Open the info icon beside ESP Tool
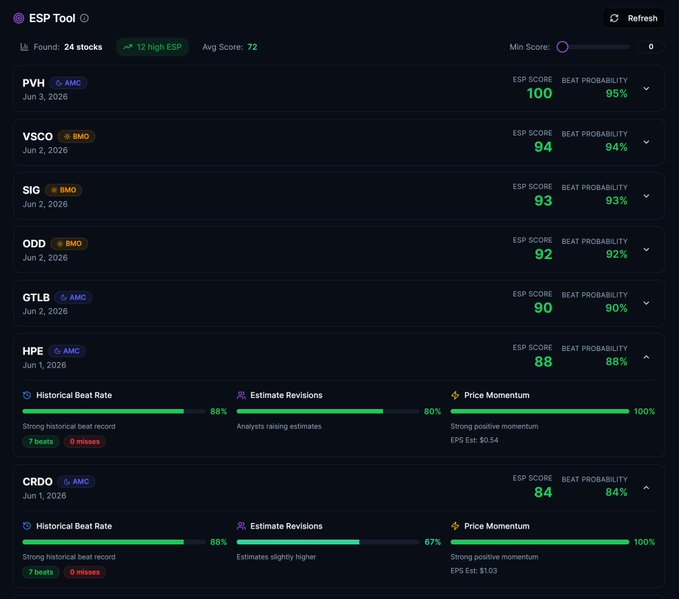679x599 pixels. (85, 18)
